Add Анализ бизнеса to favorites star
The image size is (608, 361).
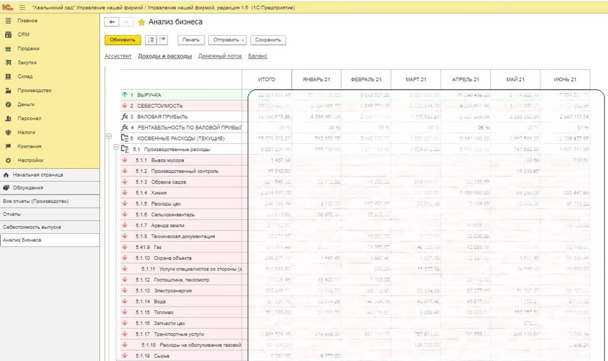pyautogui.click(x=142, y=22)
